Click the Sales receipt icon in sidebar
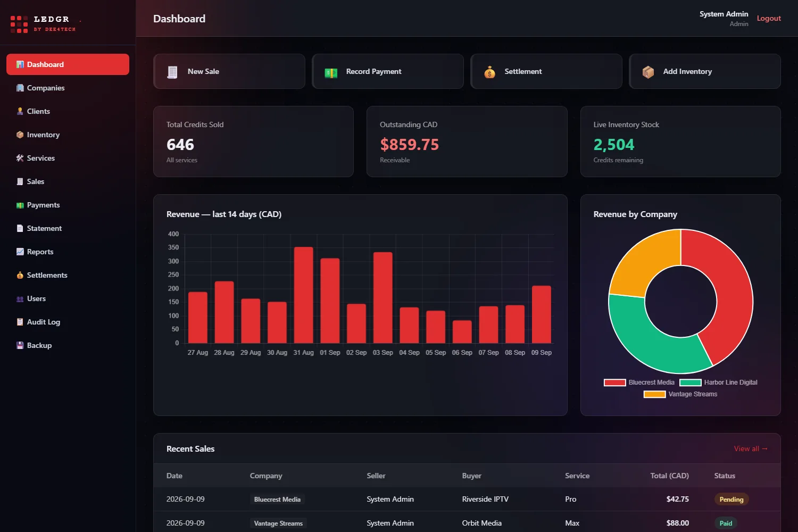 [x=20, y=181]
